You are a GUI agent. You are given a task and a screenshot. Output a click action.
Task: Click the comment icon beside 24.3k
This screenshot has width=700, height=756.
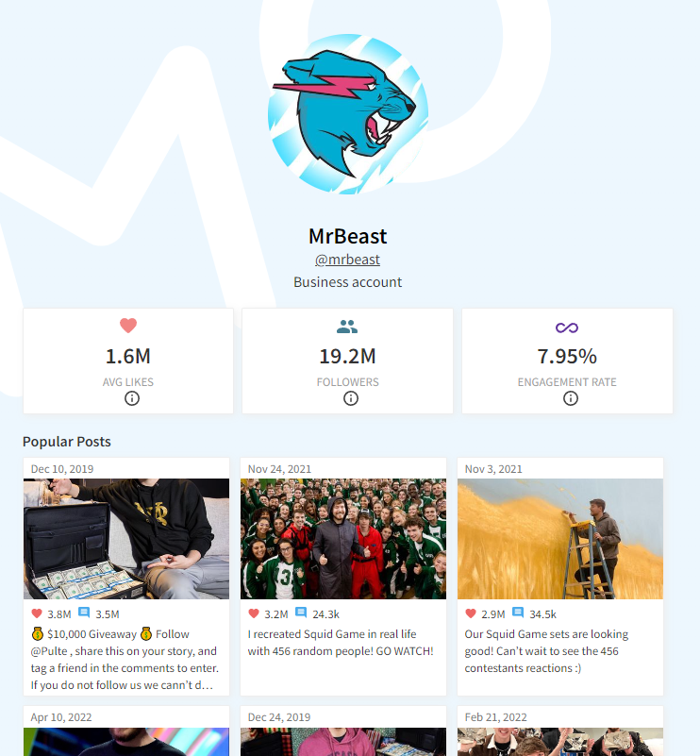click(x=301, y=613)
